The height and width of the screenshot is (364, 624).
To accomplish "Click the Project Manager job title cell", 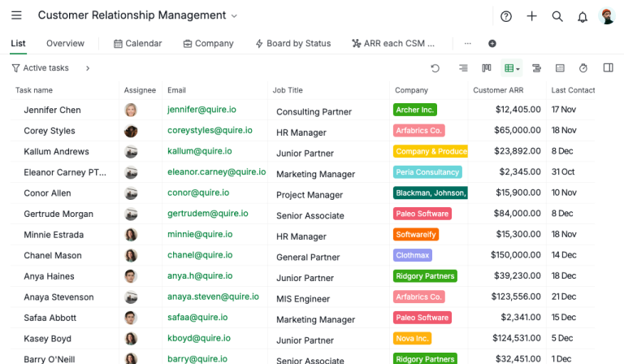I will (x=310, y=195).
